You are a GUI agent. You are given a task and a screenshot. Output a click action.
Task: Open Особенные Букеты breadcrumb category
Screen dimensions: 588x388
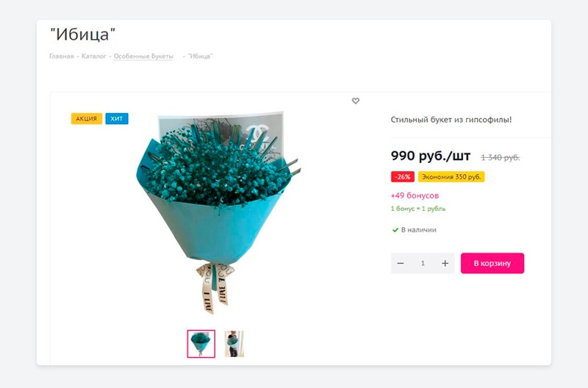(x=143, y=57)
